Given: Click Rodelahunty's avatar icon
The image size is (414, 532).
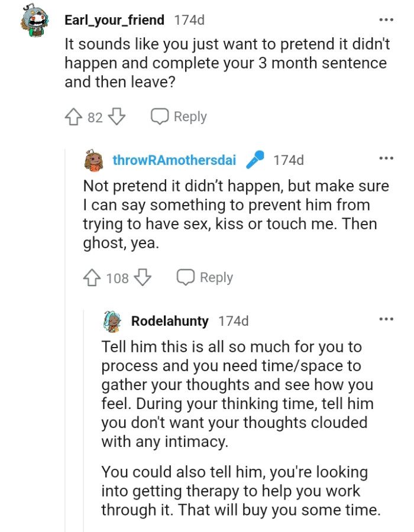Looking at the screenshot, I should tap(112, 321).
